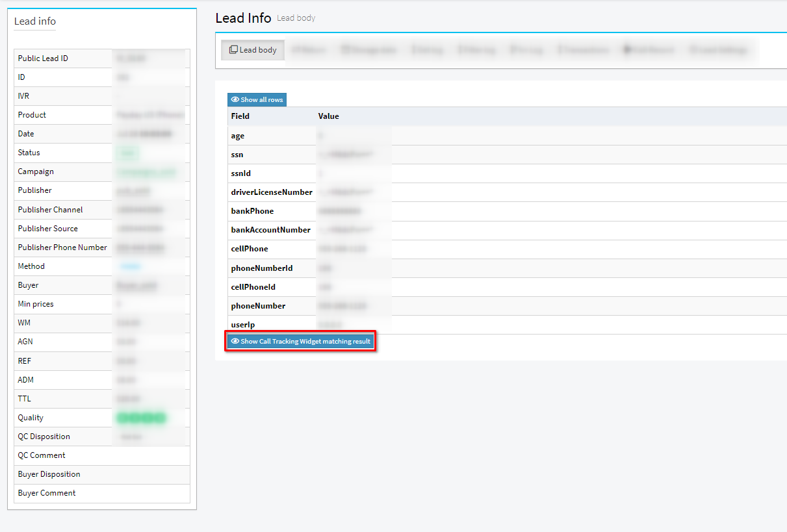787x532 pixels.
Task: Click the green Status badge
Action: [127, 153]
